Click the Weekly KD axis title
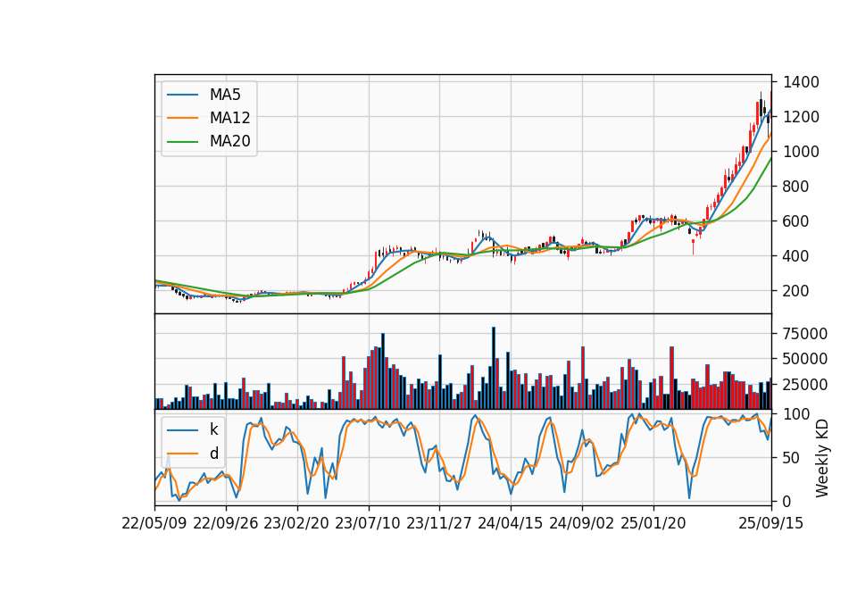 click(x=822, y=458)
